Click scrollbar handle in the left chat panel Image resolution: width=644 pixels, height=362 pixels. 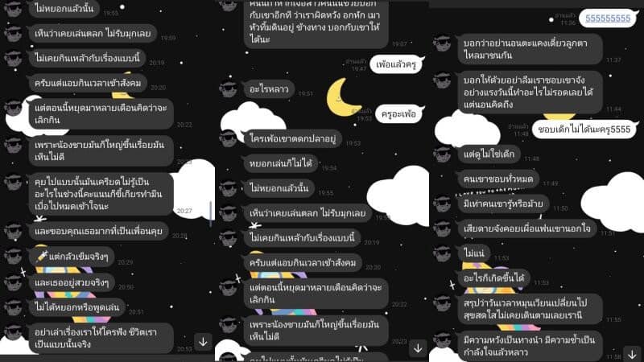click(x=211, y=214)
